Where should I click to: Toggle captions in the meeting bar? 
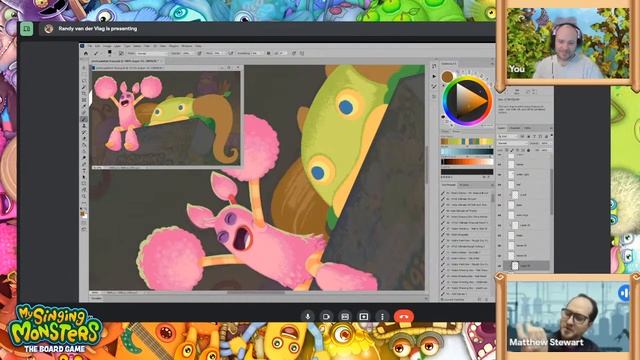point(345,316)
